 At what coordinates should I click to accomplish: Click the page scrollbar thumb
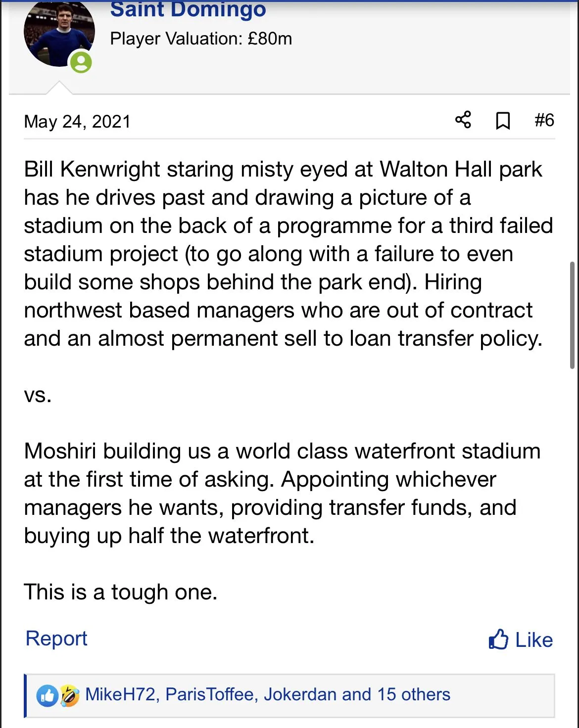pos(572,316)
